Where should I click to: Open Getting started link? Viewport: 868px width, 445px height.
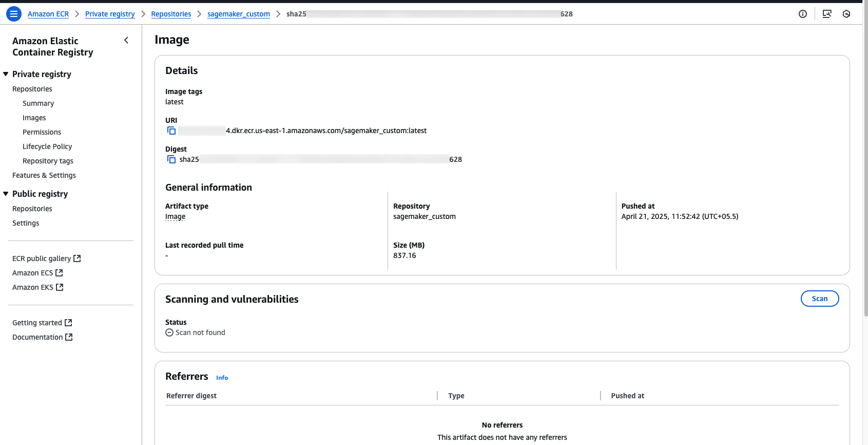[x=37, y=323]
